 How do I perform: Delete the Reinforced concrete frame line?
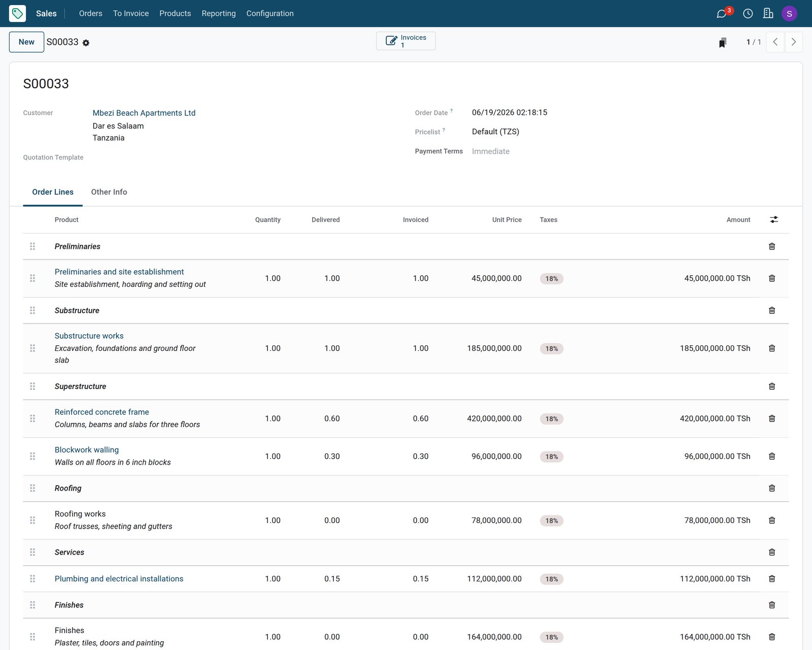click(x=771, y=418)
